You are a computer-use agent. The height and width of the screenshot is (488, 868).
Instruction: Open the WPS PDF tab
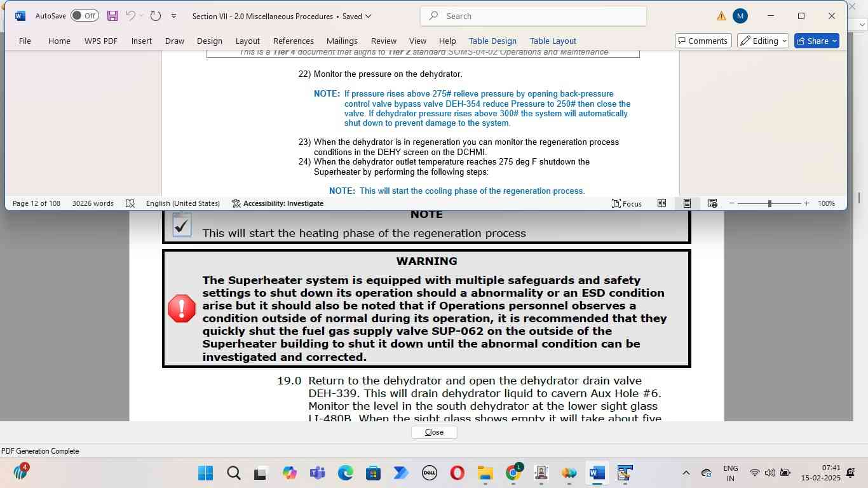tap(101, 41)
